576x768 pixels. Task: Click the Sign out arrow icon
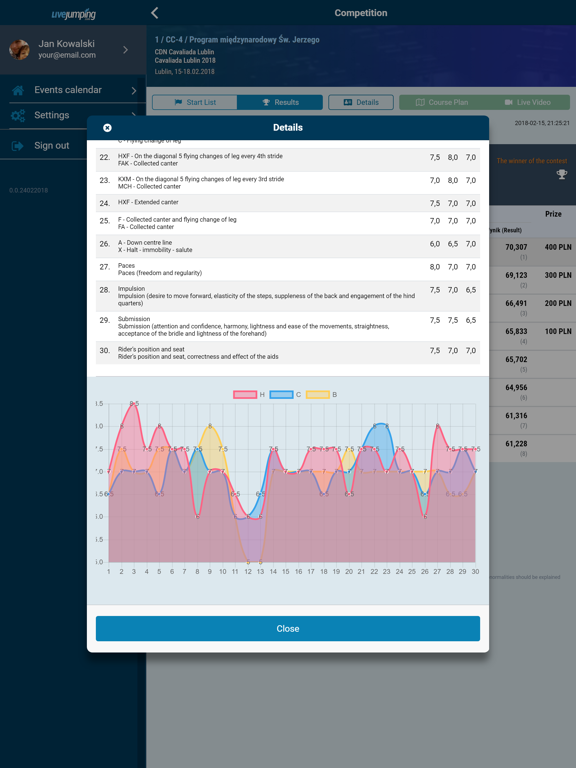[18, 145]
